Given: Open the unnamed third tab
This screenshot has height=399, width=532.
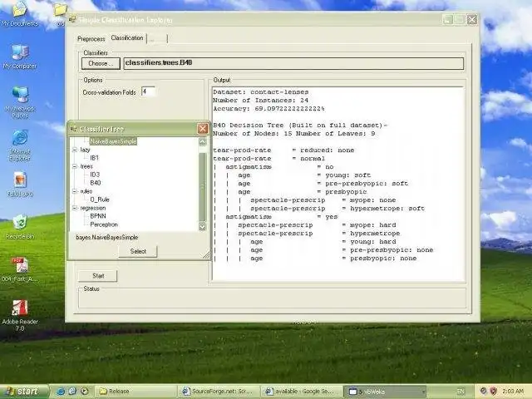Looking at the screenshot, I should [157, 39].
